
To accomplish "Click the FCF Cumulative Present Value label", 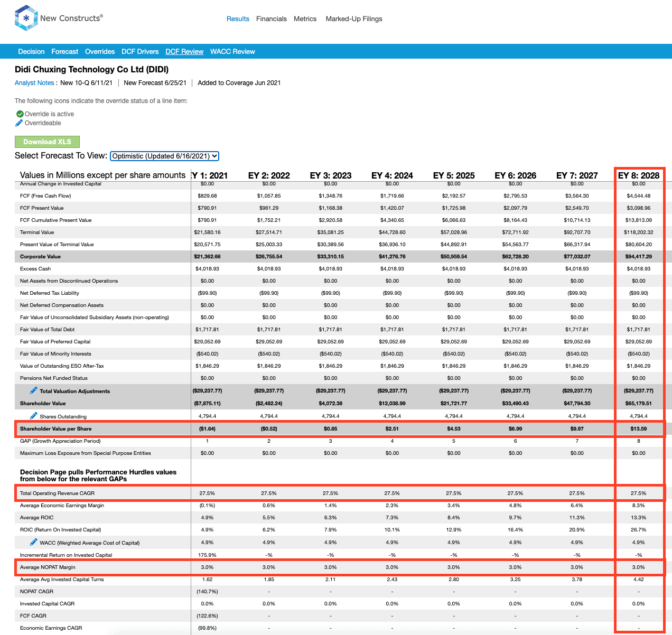I will pyautogui.click(x=56, y=220).
